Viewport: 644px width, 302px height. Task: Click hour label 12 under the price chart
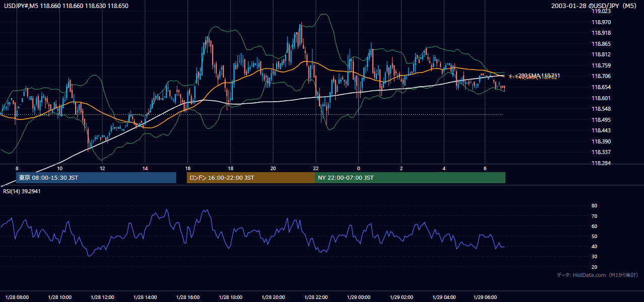pos(102,168)
